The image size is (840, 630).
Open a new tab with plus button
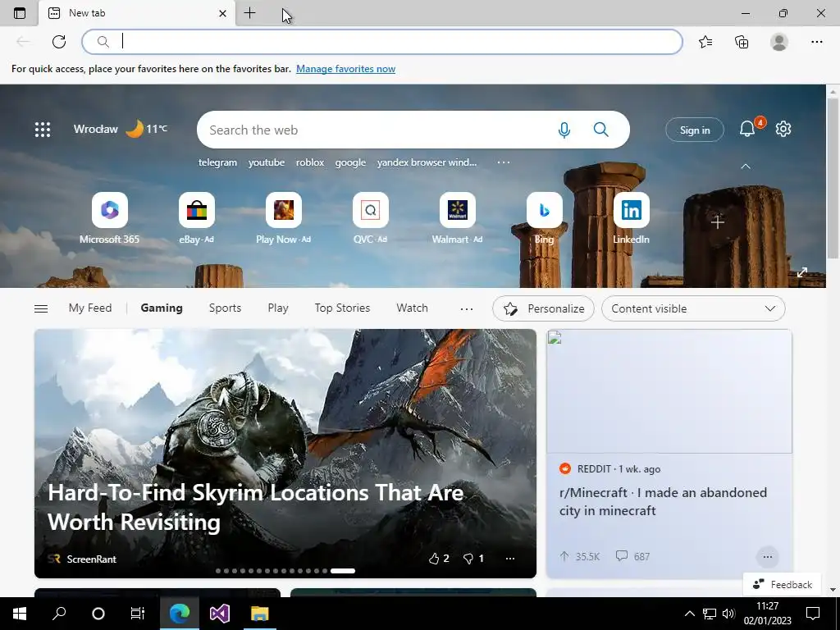coord(249,13)
